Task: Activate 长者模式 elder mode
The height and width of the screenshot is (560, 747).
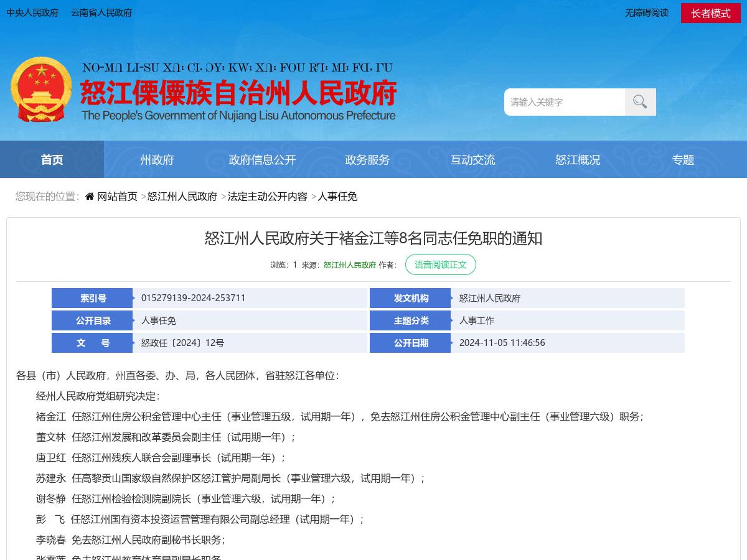Action: click(710, 12)
